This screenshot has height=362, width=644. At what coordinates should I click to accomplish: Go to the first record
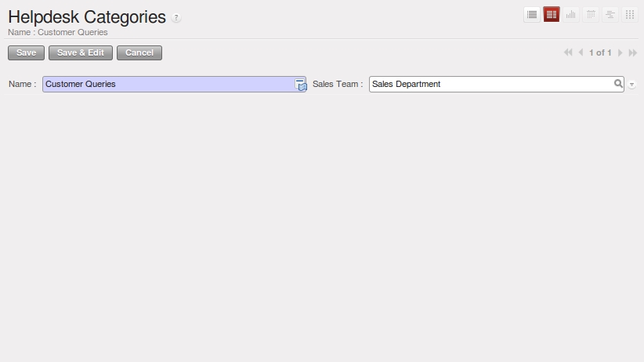click(x=568, y=52)
